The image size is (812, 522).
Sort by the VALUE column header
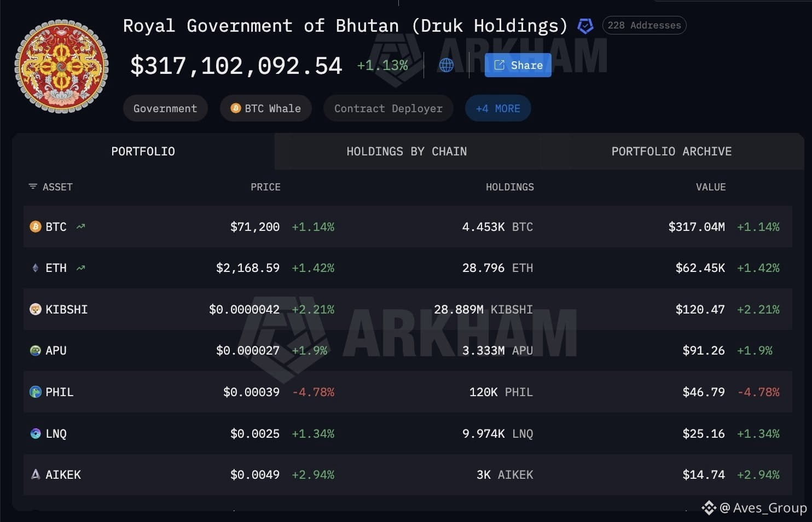tap(711, 187)
